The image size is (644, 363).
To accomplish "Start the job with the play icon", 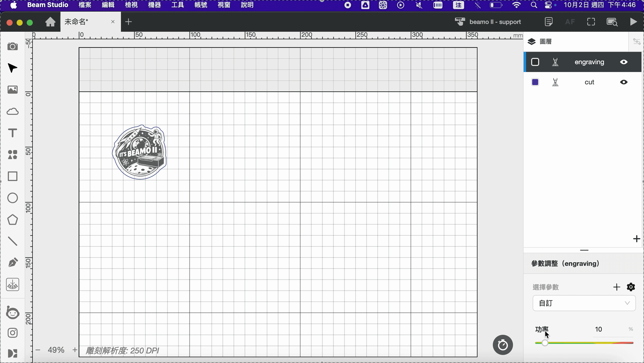I will click(633, 22).
